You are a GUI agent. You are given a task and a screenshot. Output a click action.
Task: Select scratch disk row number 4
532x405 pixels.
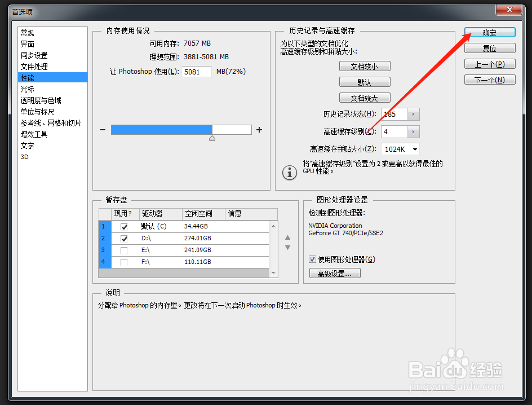(105, 262)
